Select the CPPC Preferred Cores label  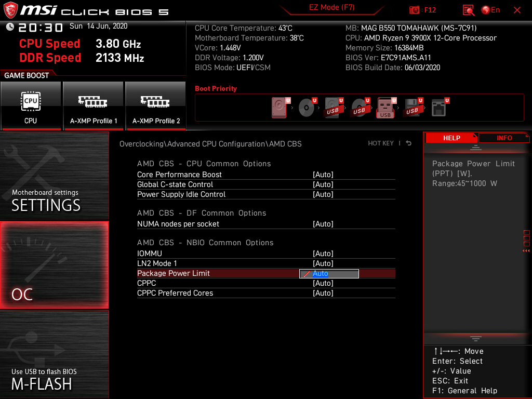[x=175, y=293]
